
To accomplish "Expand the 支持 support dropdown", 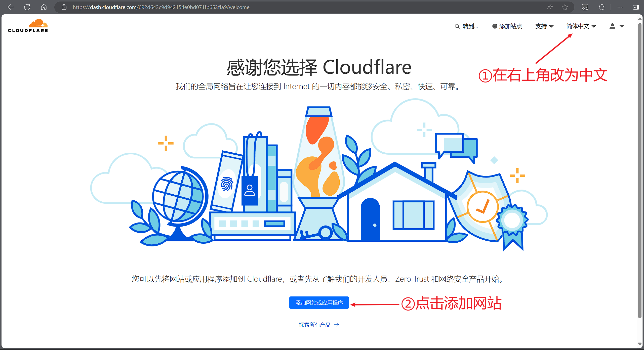I will pos(544,26).
